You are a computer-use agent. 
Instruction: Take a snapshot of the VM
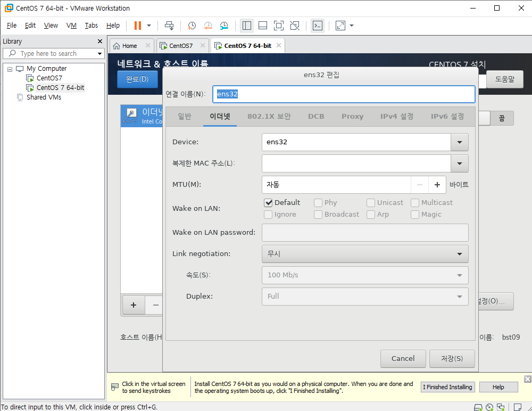pos(192,26)
